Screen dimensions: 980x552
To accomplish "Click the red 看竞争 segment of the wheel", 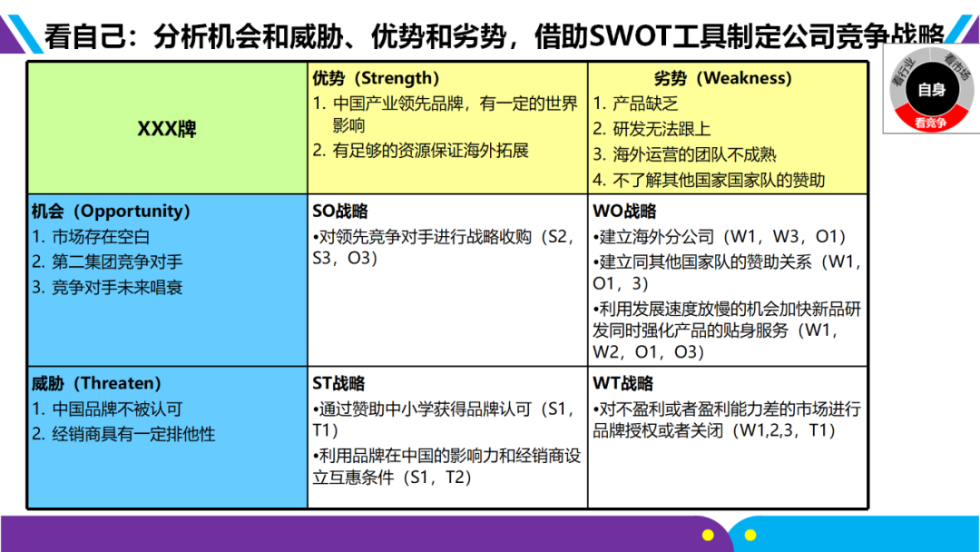I will click(931, 122).
